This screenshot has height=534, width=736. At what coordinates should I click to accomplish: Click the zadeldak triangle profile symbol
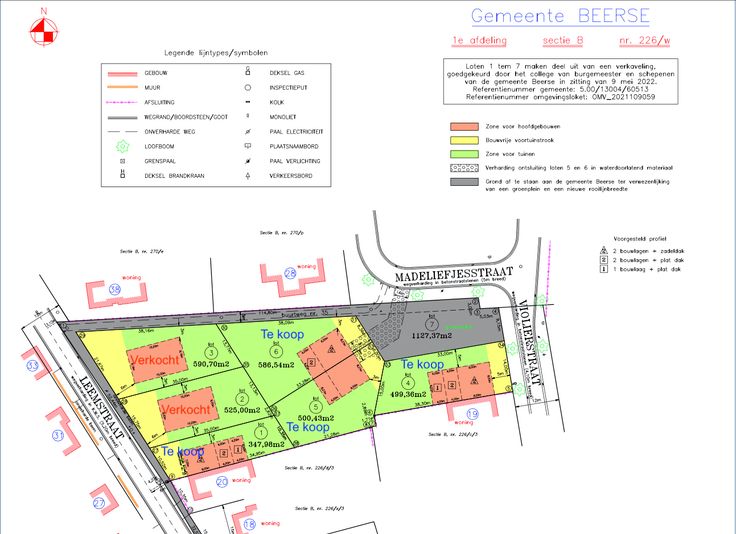coord(604,250)
